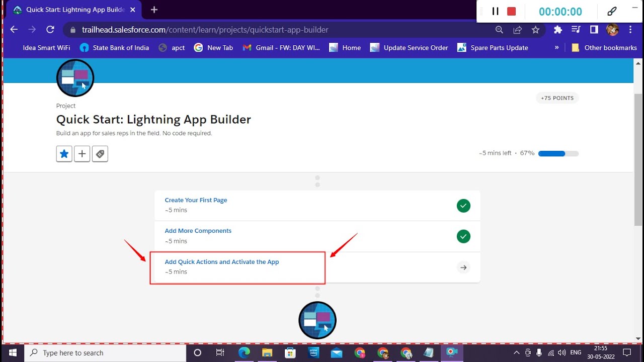Click the taskbar search box
644x362 pixels.
[x=105, y=353]
